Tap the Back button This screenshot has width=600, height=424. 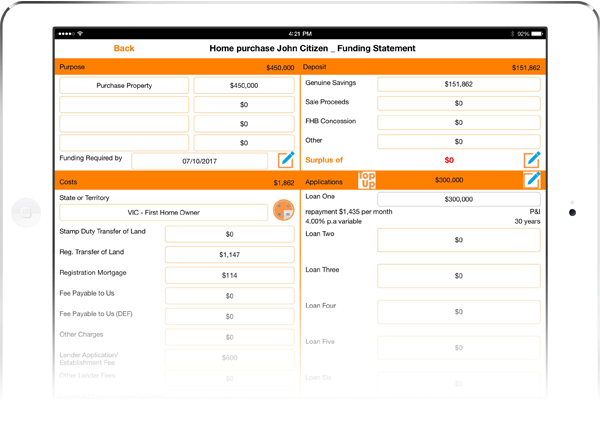[124, 48]
